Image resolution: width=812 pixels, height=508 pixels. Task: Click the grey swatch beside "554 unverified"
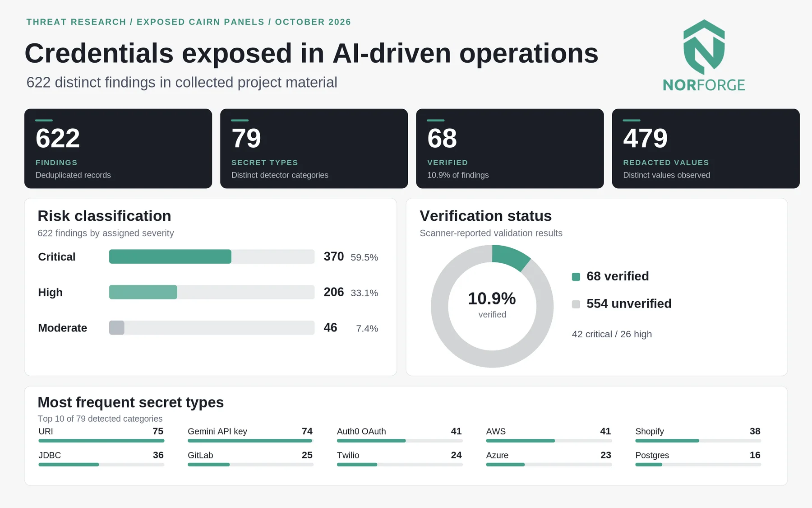coord(576,304)
